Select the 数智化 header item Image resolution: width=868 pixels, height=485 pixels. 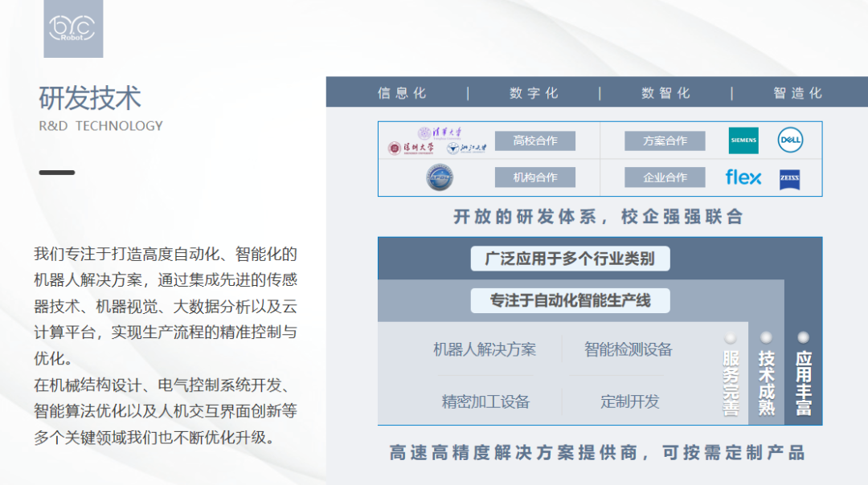665,93
